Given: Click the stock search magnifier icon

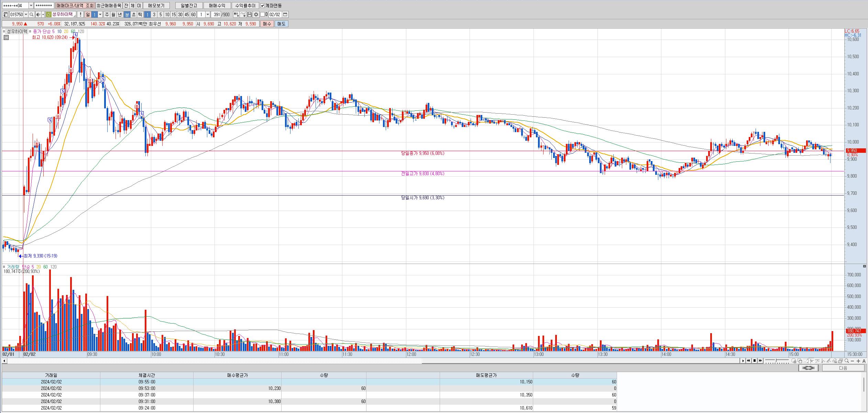Looking at the screenshot, I should [32, 14].
